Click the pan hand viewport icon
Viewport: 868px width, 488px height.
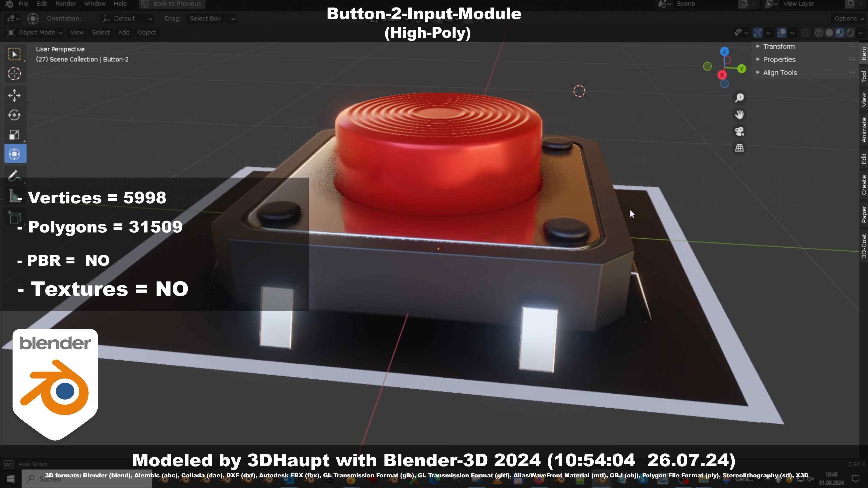[739, 115]
